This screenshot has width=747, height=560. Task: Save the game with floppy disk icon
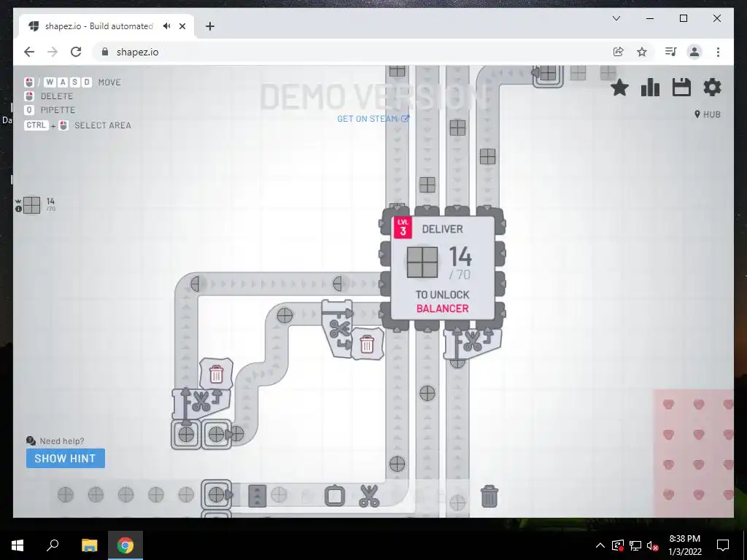[681, 87]
